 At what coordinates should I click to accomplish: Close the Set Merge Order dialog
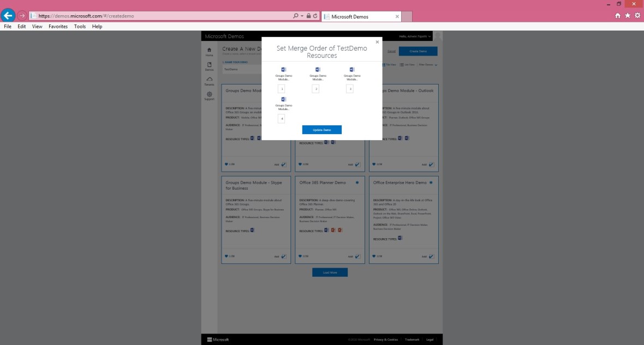[x=377, y=42]
